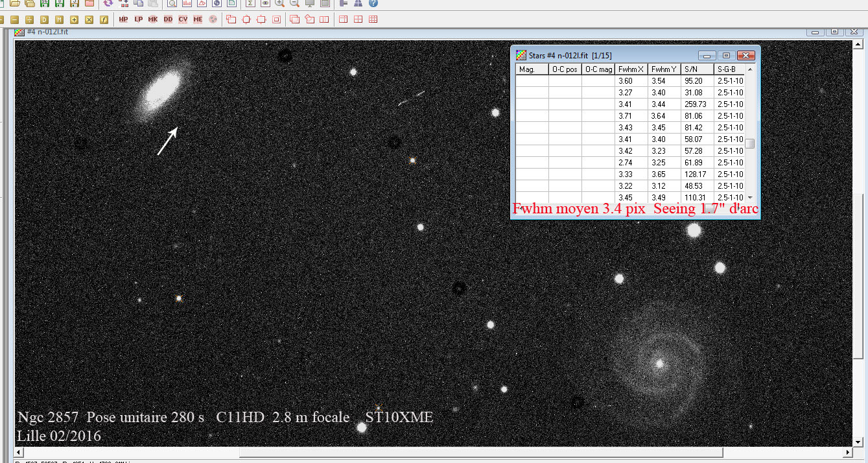
Task: Sort stars by S/N column header
Action: [x=698, y=69]
